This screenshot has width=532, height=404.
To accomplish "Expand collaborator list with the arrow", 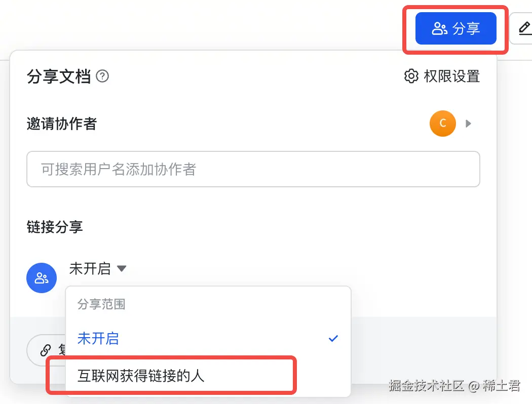I will [x=469, y=124].
